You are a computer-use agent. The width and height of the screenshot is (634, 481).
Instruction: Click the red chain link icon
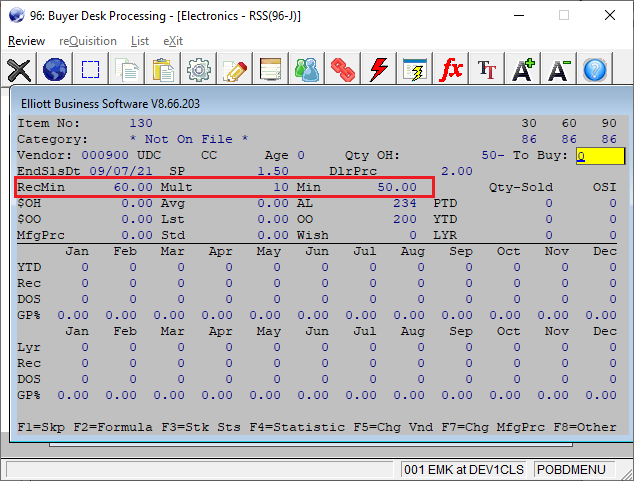coord(343,70)
